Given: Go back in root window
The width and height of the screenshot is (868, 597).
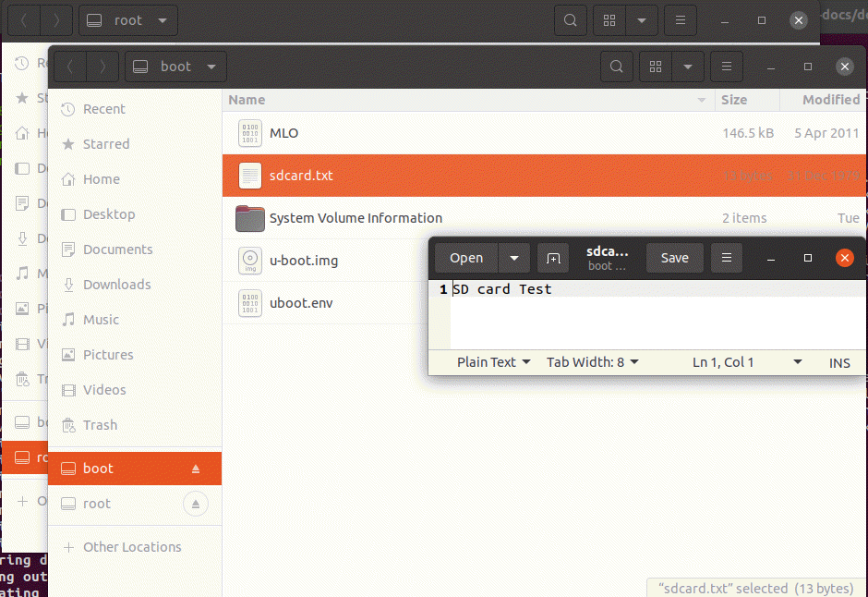Looking at the screenshot, I should pyautogui.click(x=24, y=20).
